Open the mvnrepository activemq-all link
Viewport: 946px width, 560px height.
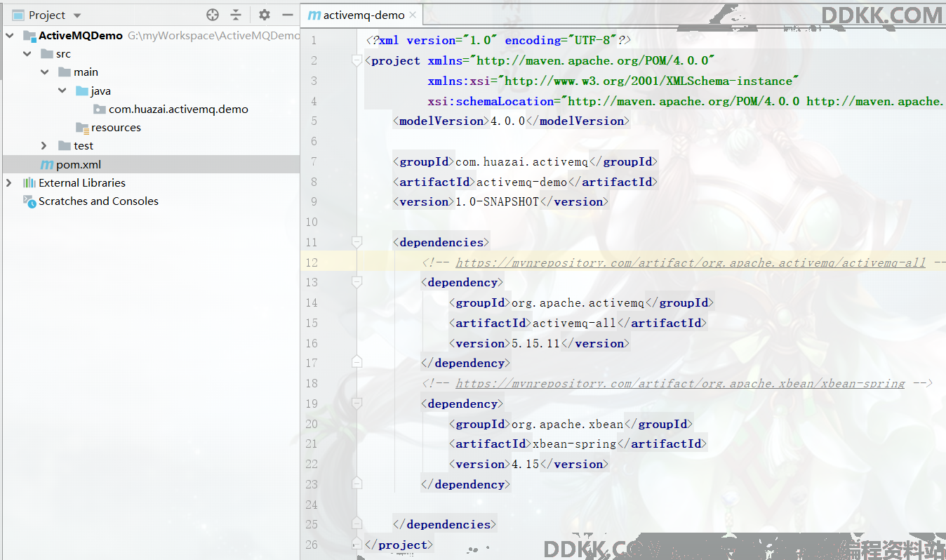tap(691, 262)
